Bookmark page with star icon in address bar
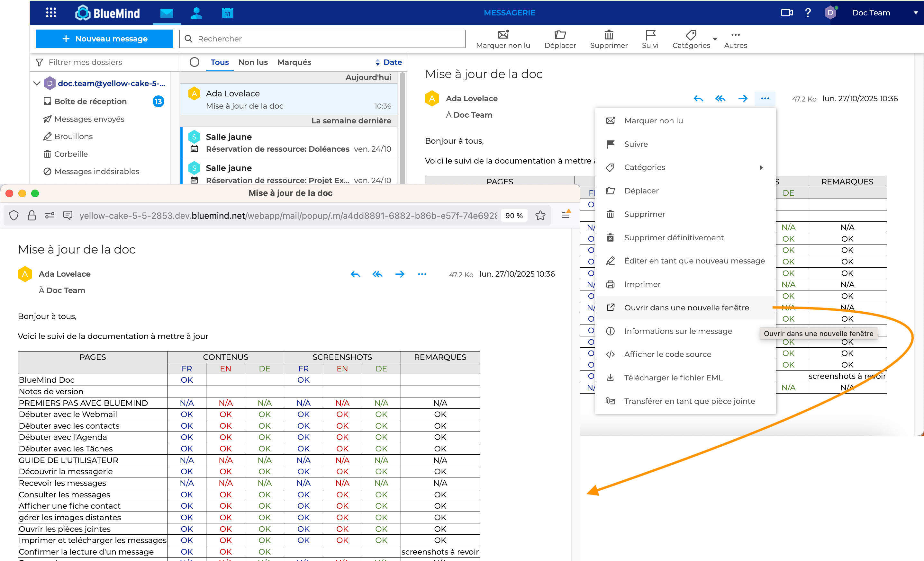Screen dimensions: 924x561 click(x=540, y=216)
